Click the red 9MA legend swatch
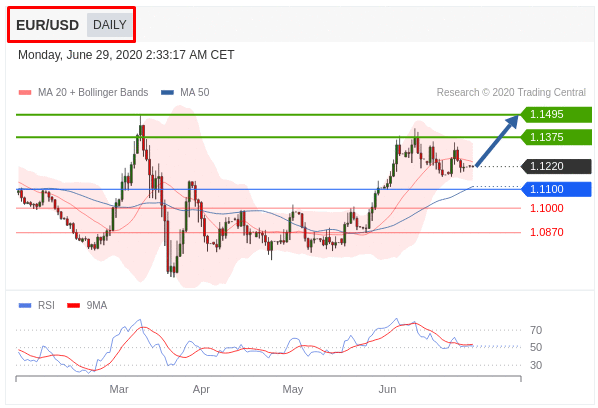598x408 pixels. tap(73, 305)
